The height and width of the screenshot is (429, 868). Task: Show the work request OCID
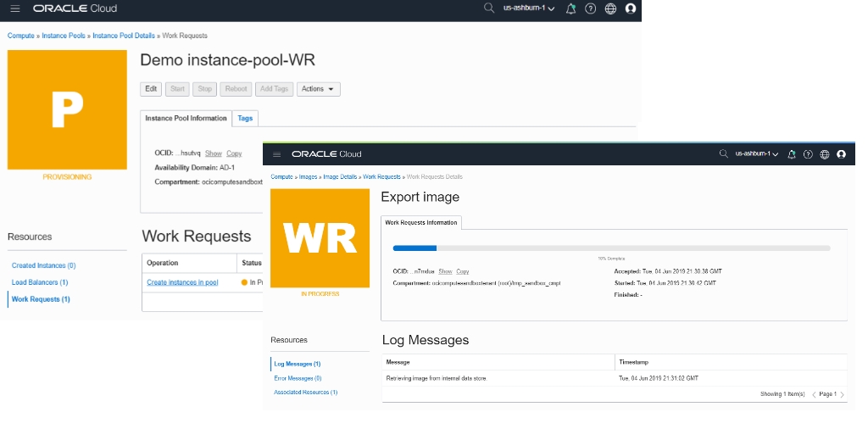pyautogui.click(x=445, y=272)
